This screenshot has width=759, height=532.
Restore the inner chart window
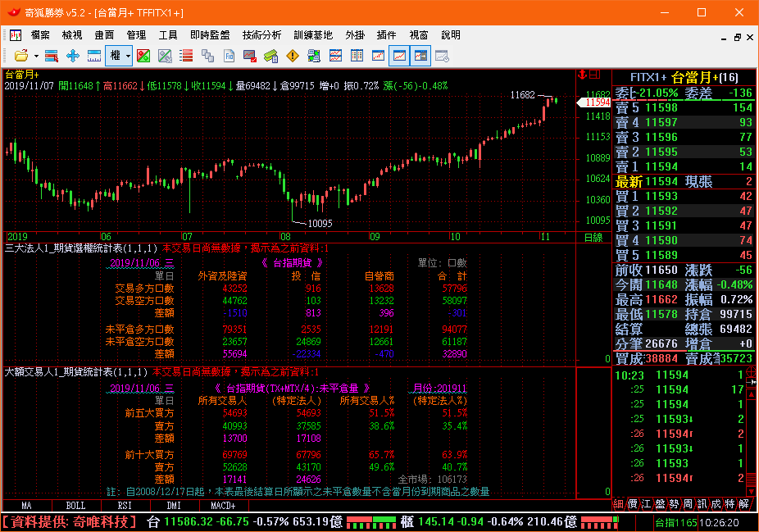738,37
